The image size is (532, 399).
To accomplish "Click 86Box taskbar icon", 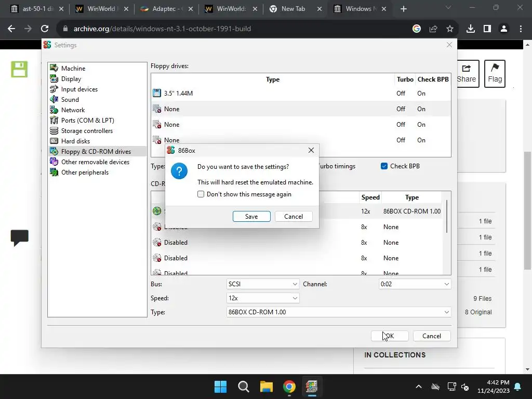I will coord(312,387).
